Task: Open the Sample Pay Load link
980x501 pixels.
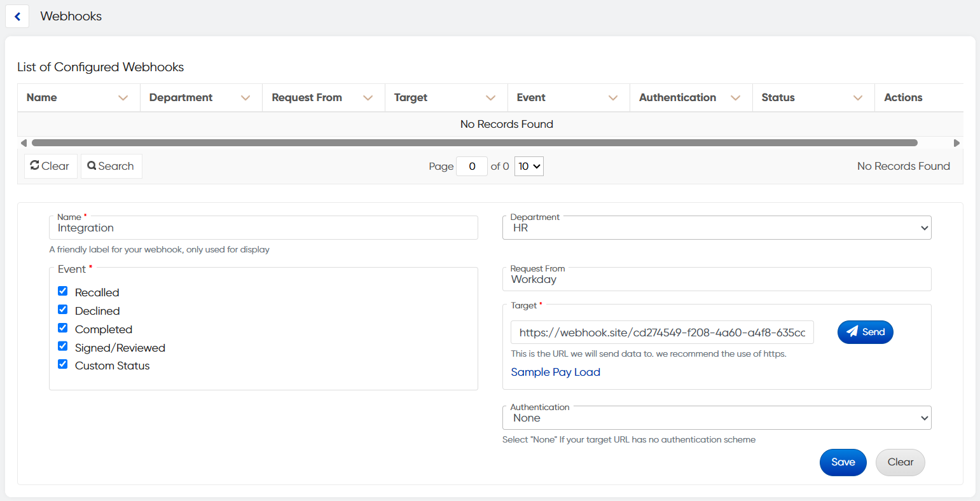Action: (x=555, y=372)
